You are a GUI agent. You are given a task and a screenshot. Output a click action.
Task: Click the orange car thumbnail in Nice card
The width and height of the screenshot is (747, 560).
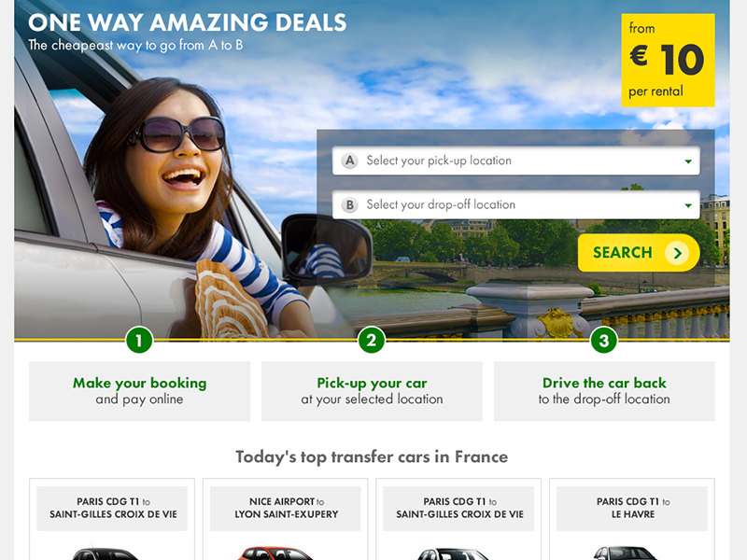[276, 553]
